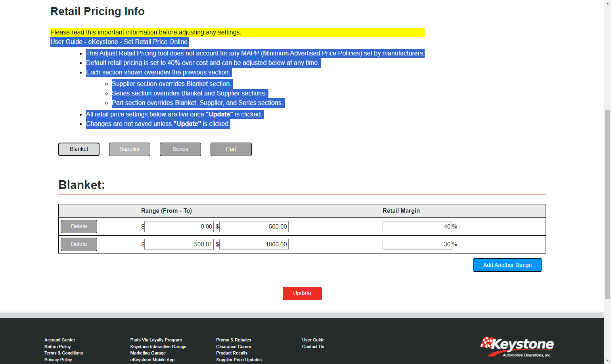
Task: Delete the 0.00 to 500.00 range row
Action: click(79, 227)
